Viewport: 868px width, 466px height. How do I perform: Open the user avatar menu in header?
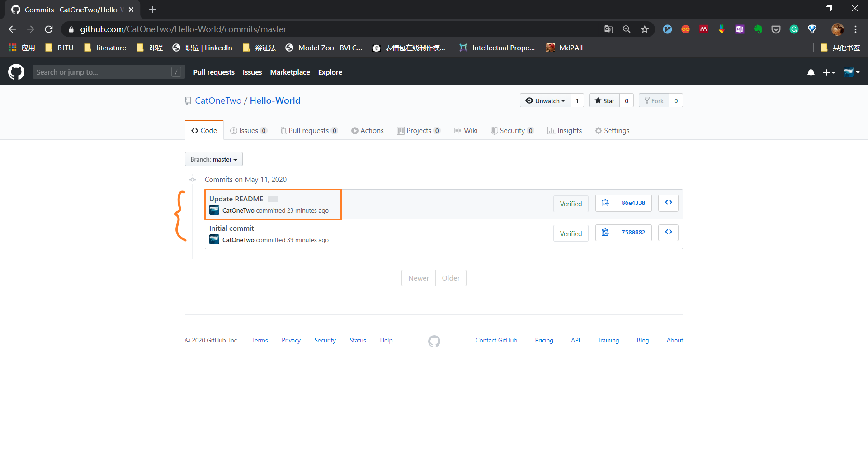click(x=851, y=72)
